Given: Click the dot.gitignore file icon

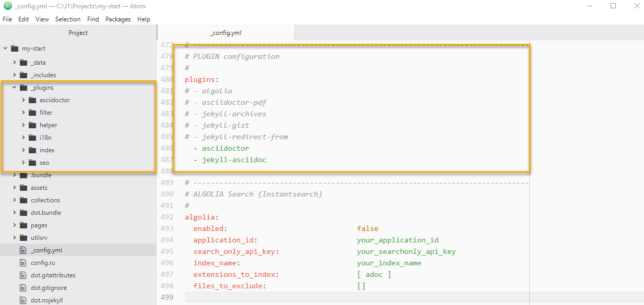Looking at the screenshot, I should 23,288.
